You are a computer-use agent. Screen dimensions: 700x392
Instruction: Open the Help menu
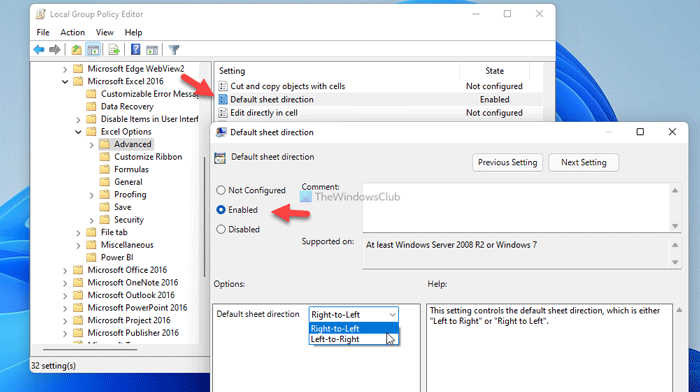[133, 33]
